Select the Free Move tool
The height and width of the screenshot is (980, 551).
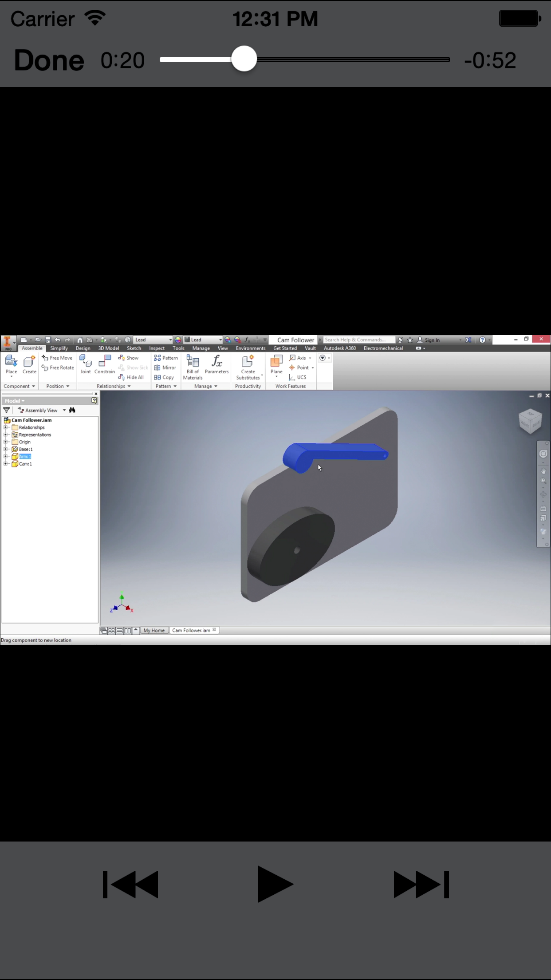[57, 358]
